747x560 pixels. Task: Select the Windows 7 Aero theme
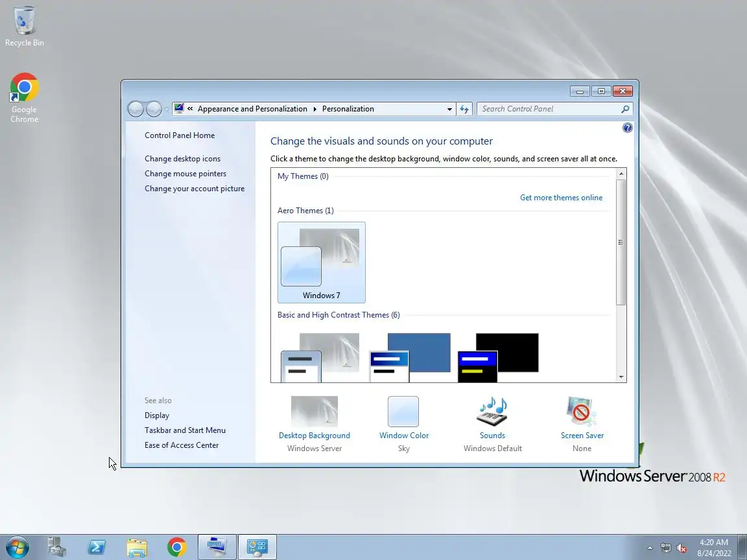coord(322,262)
